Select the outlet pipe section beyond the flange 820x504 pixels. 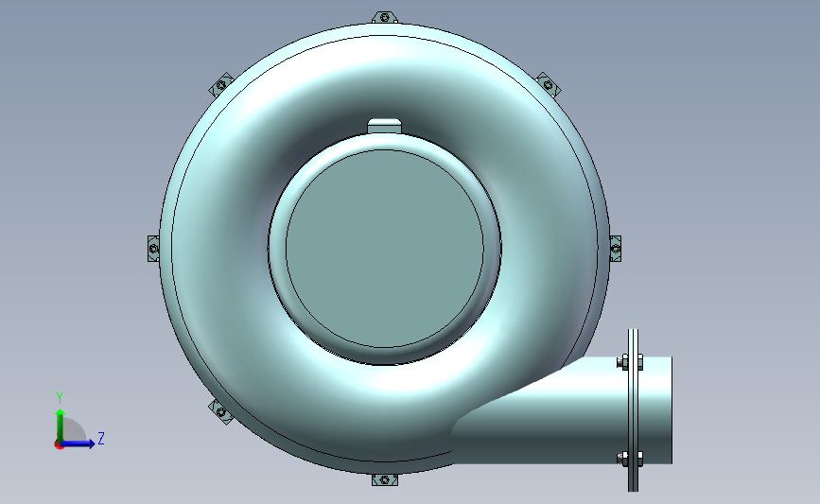[655, 410]
